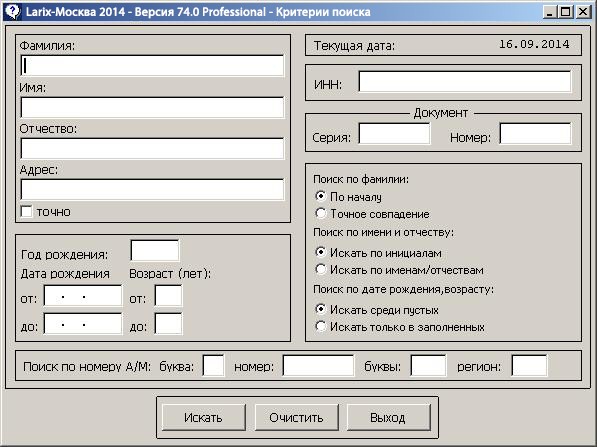Click the ИНН input field
The width and height of the screenshot is (597, 447).
(465, 81)
